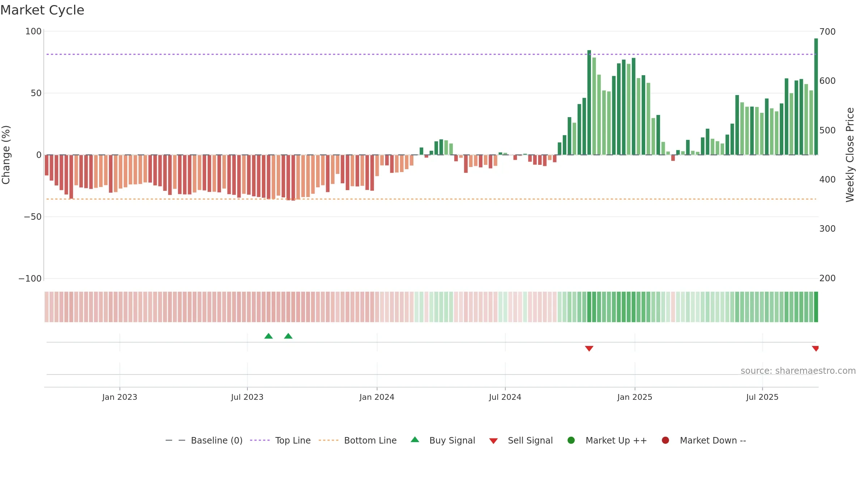Click the 100 tick on the left axis
Image resolution: width=868 pixels, height=488 pixels.
point(33,31)
